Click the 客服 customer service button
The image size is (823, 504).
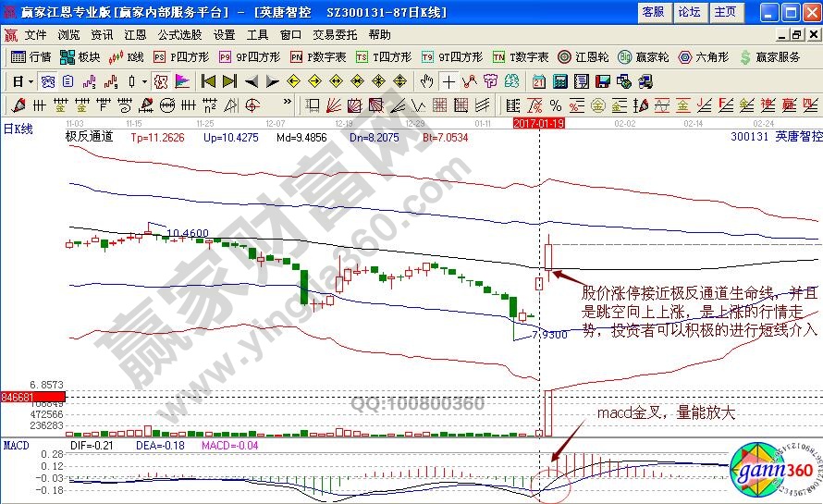653,12
